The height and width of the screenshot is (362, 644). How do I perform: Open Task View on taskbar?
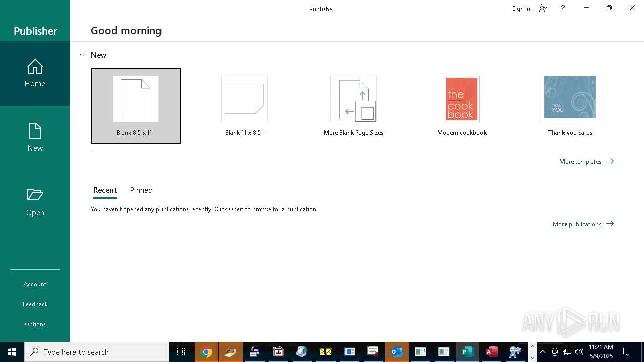(181, 352)
